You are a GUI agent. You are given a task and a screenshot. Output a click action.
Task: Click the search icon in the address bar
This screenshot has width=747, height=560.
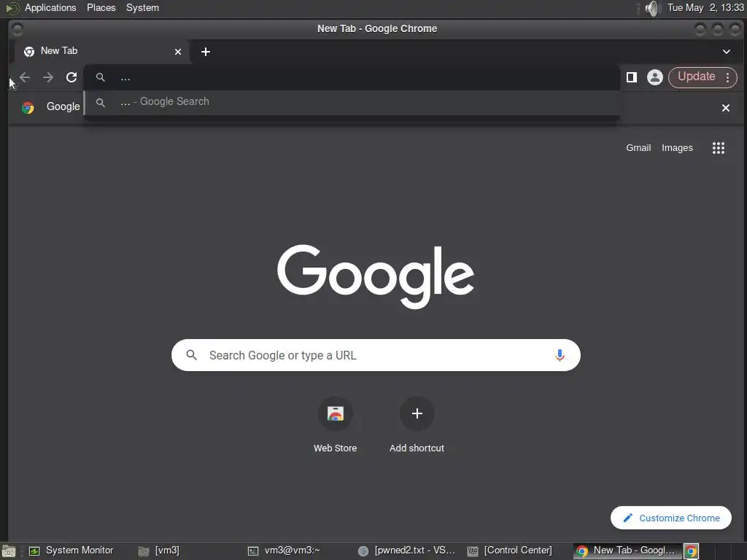point(100,77)
